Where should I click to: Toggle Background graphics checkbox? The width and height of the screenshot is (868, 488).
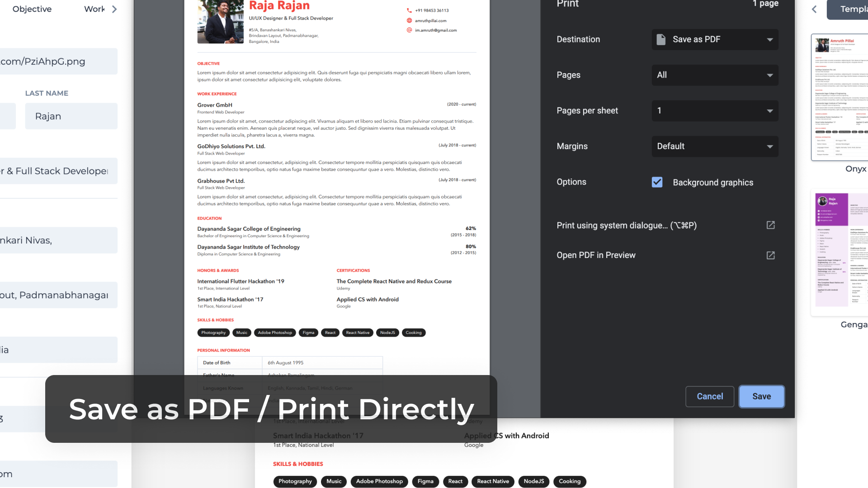coord(657,183)
